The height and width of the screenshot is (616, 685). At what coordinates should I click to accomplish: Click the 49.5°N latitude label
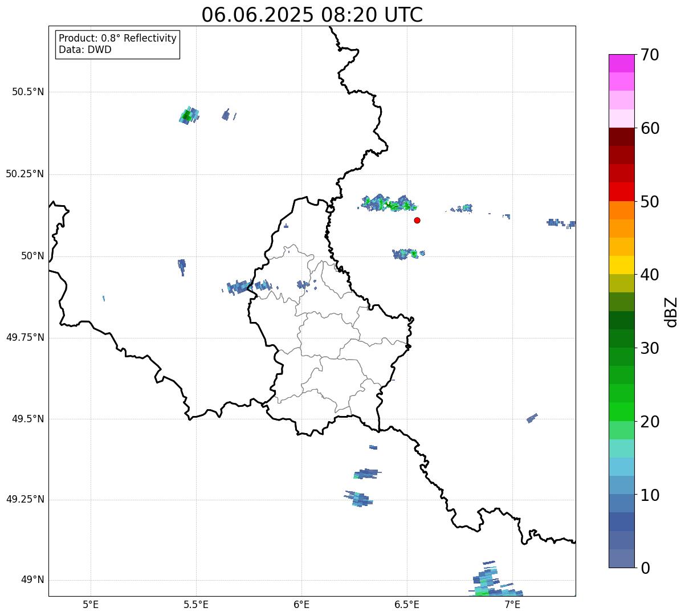click(x=28, y=419)
